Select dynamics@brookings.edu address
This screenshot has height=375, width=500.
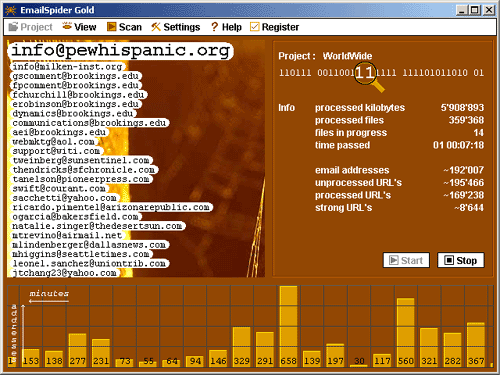coord(73,113)
